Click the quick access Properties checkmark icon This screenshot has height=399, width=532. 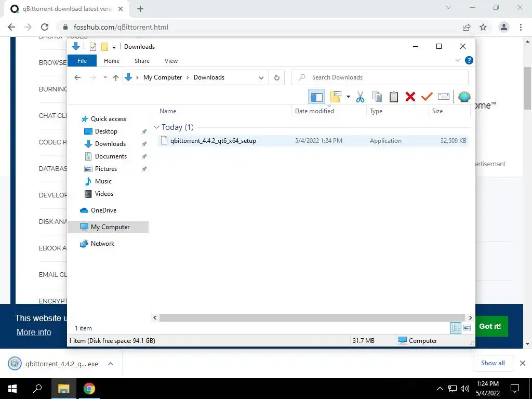93,46
